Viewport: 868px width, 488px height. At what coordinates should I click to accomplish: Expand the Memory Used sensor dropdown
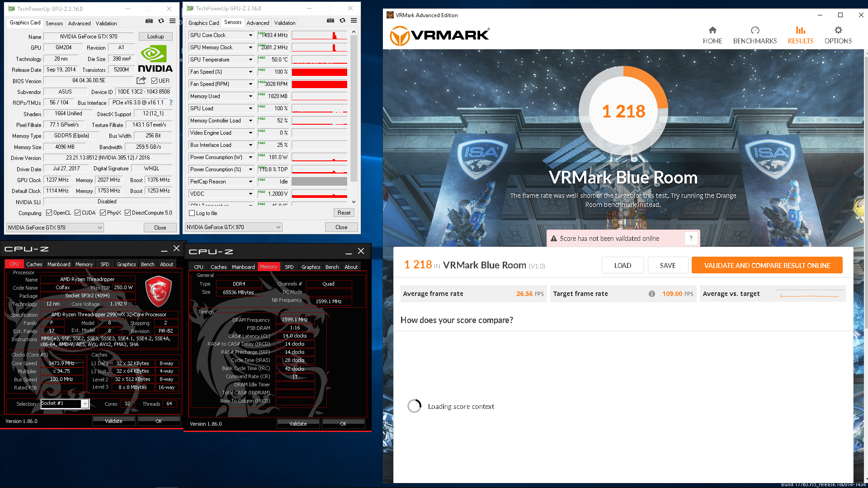click(x=250, y=96)
